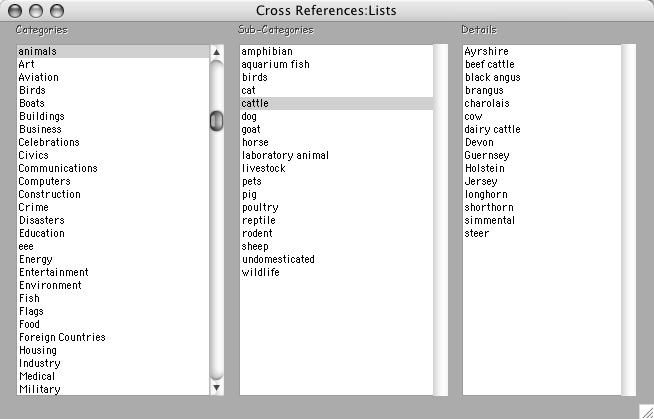The width and height of the screenshot is (654, 419).
Task: Pick Foreign Countries from Categories
Action: (x=62, y=337)
